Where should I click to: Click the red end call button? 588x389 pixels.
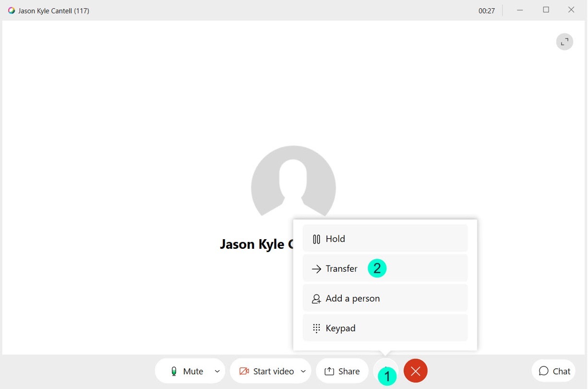pos(416,371)
